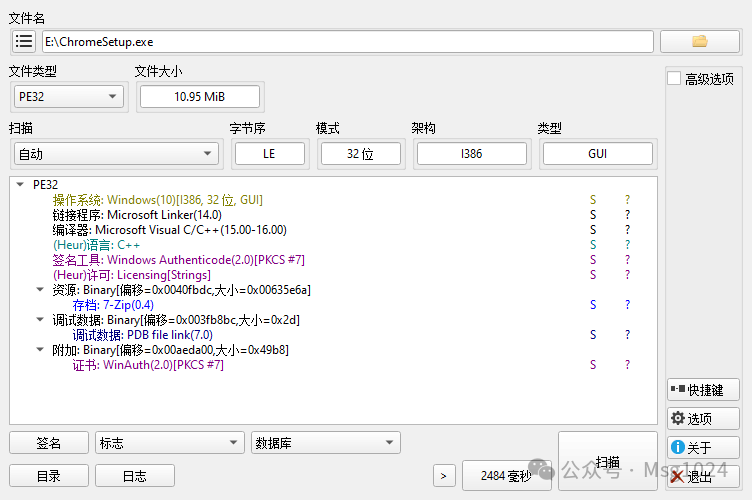Click the hamburger list icon beside file path
The height and width of the screenshot is (500, 752).
click(25, 41)
